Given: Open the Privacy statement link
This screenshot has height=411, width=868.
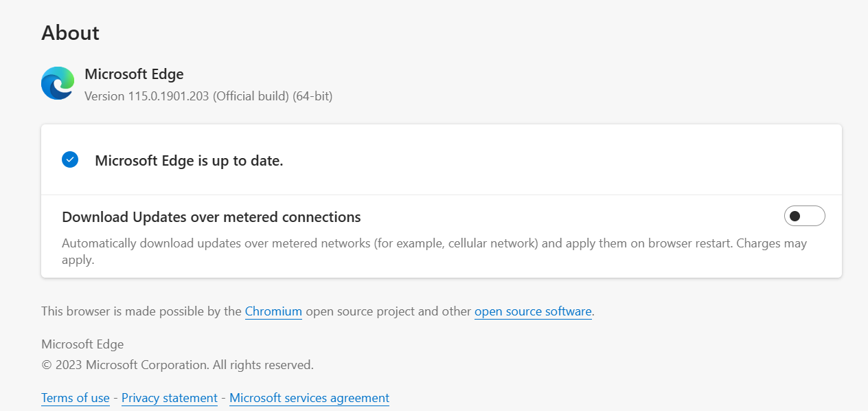Looking at the screenshot, I should point(170,398).
